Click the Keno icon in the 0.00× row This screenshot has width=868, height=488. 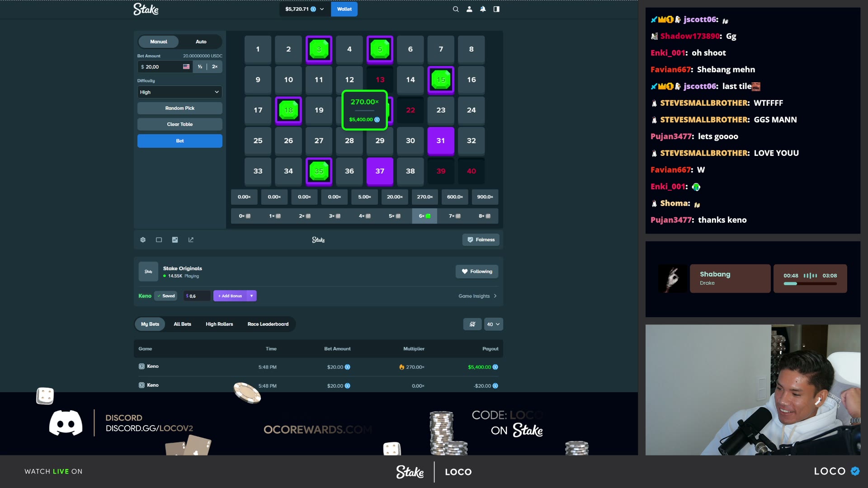142,385
